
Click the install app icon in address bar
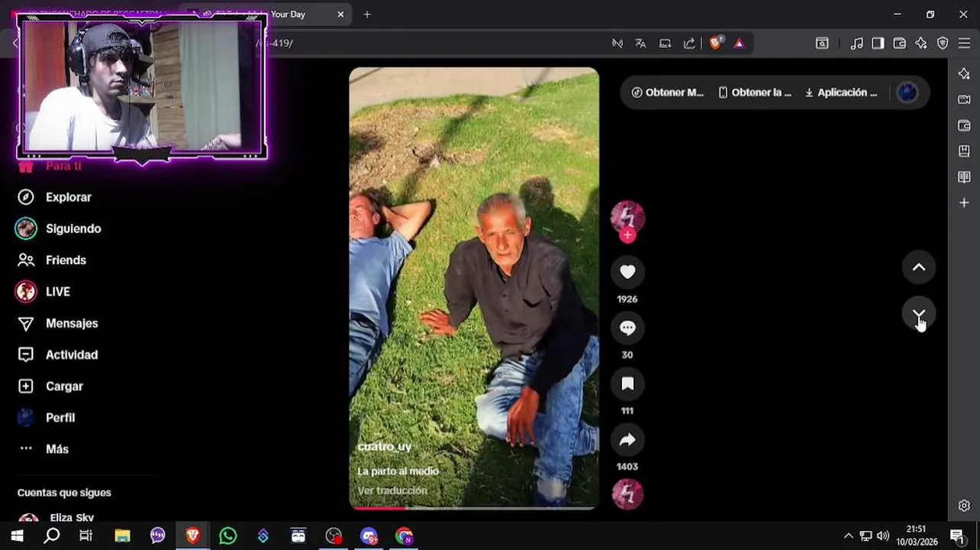click(665, 44)
